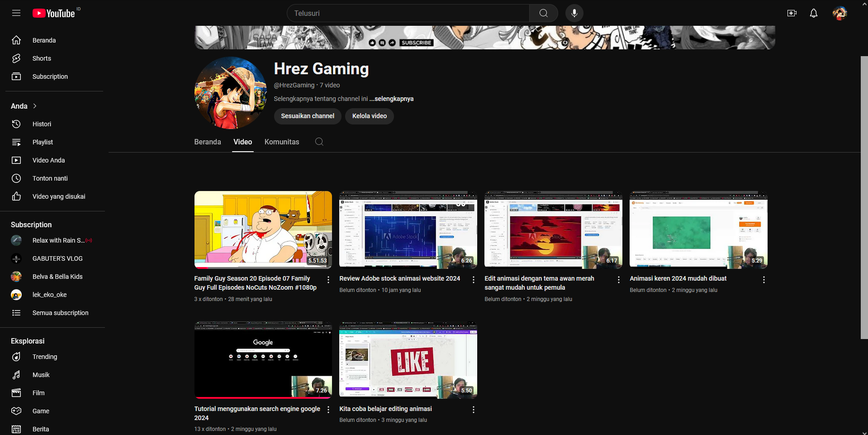This screenshot has height=435, width=868.
Task: Click the Eksplorasi sidebar heading
Action: (28, 341)
